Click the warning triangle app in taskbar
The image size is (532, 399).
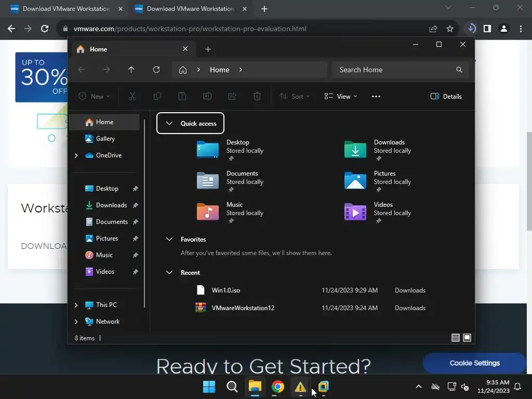coord(300,387)
